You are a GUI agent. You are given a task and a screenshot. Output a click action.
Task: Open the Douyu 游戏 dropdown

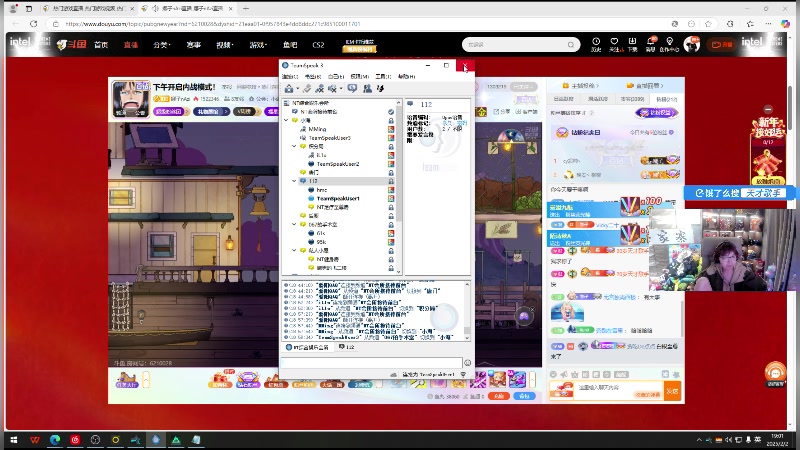pos(259,45)
